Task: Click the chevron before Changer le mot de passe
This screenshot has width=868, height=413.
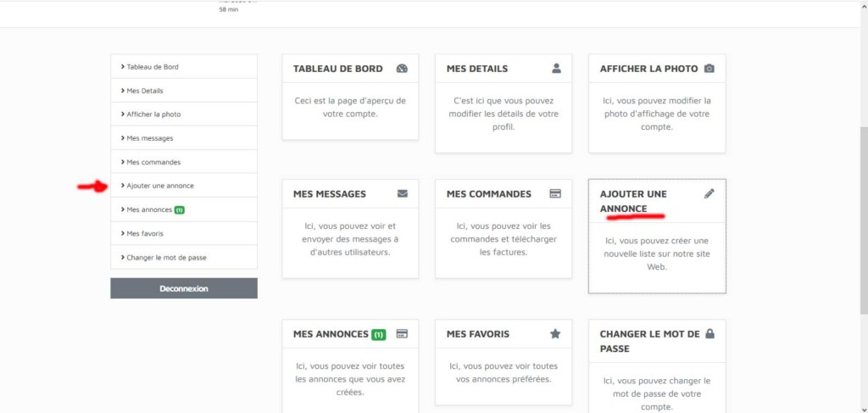Action: point(122,258)
